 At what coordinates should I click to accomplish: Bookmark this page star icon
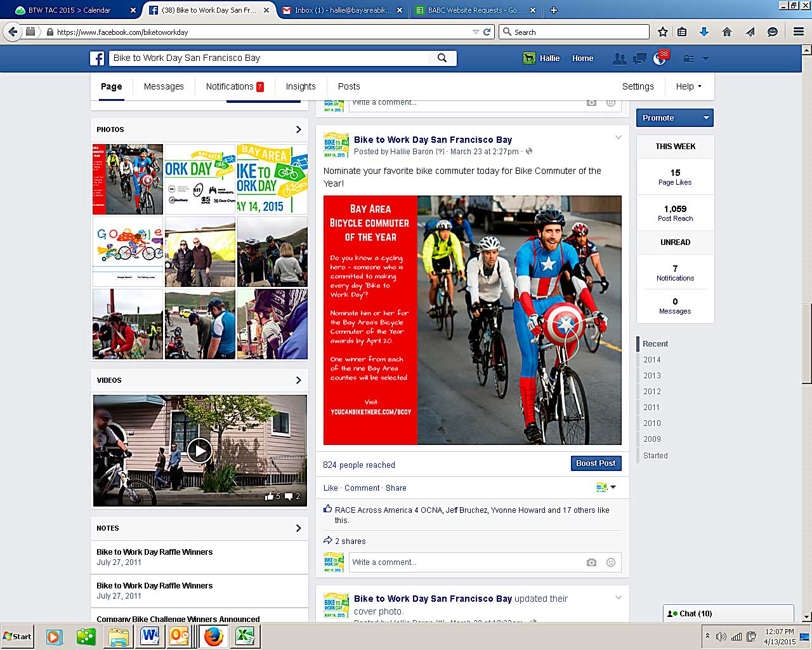[663, 32]
